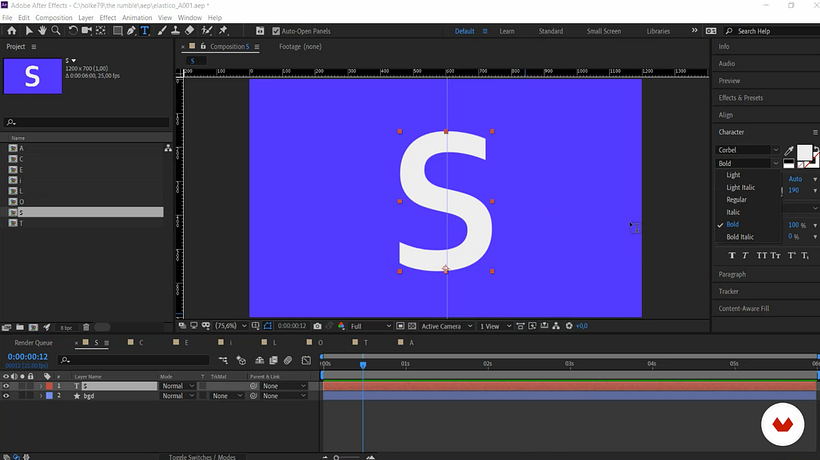This screenshot has height=460, width=820.
Task: Click the composition flowchart icon in viewer
Action: (556, 326)
